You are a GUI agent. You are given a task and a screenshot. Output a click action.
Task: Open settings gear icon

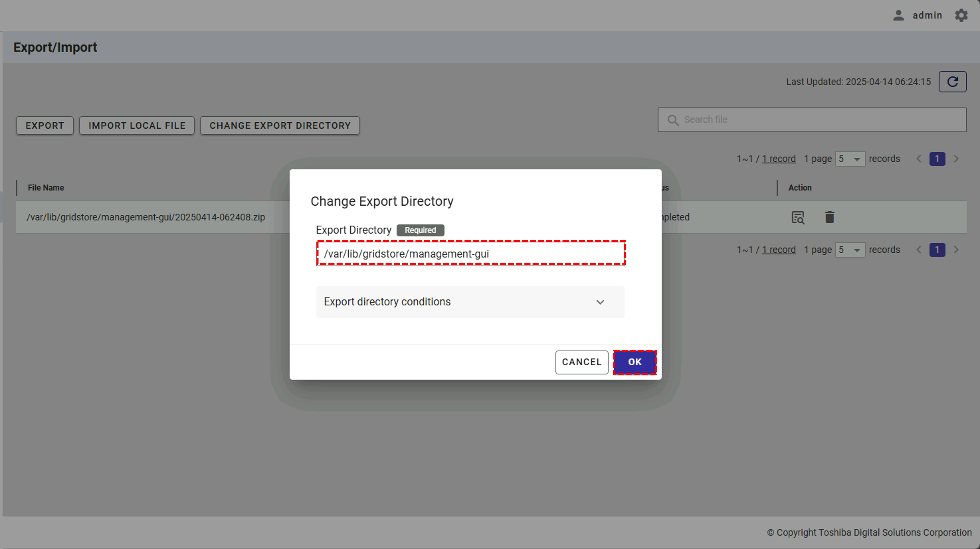tap(961, 15)
